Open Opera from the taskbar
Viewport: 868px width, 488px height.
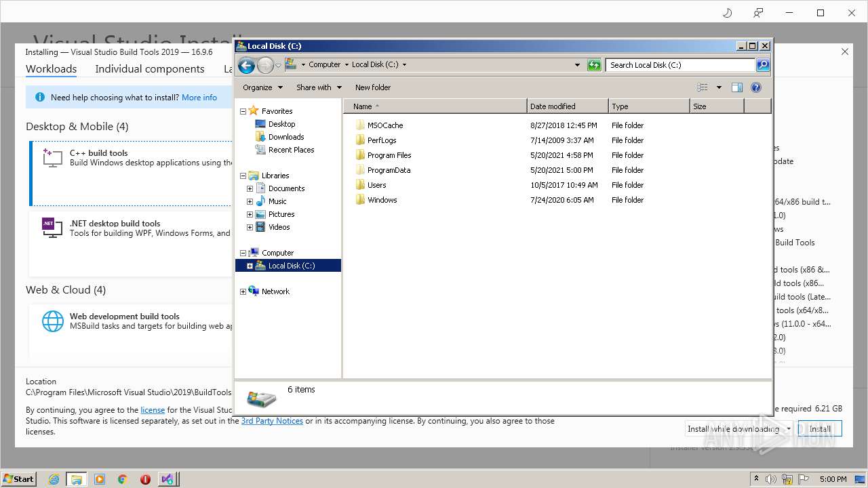145,479
